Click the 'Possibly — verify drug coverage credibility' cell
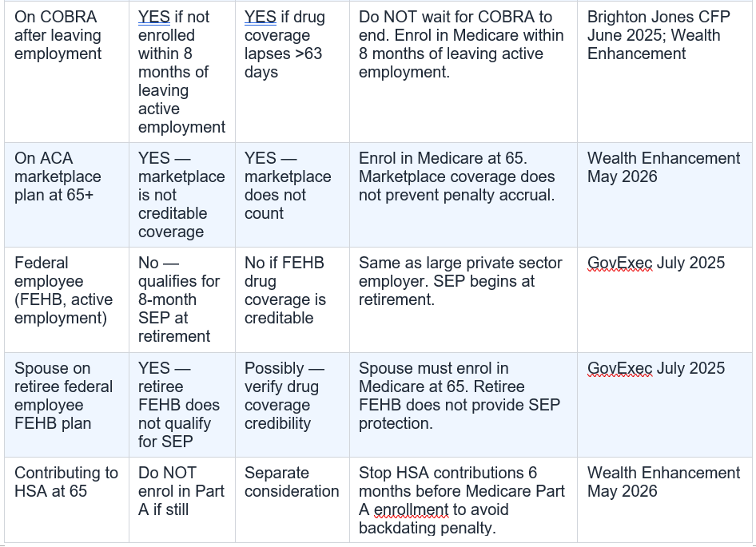Image resolution: width=756 pixels, height=547 pixels. (292, 405)
